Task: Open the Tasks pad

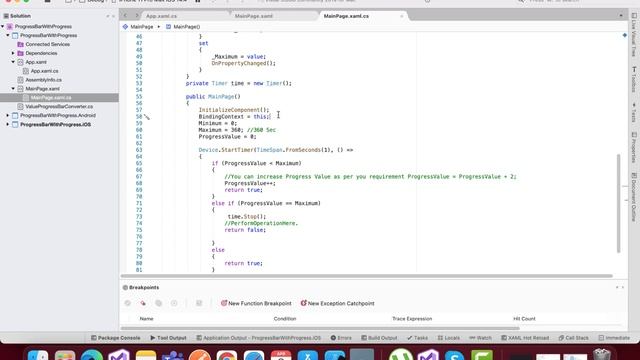Action: [417, 338]
